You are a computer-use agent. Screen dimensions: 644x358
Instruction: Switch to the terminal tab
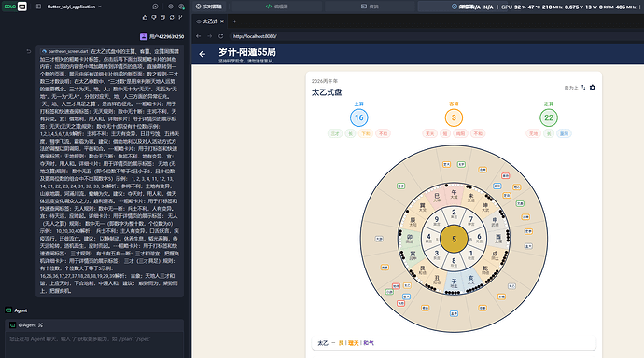pyautogui.click(x=370, y=7)
